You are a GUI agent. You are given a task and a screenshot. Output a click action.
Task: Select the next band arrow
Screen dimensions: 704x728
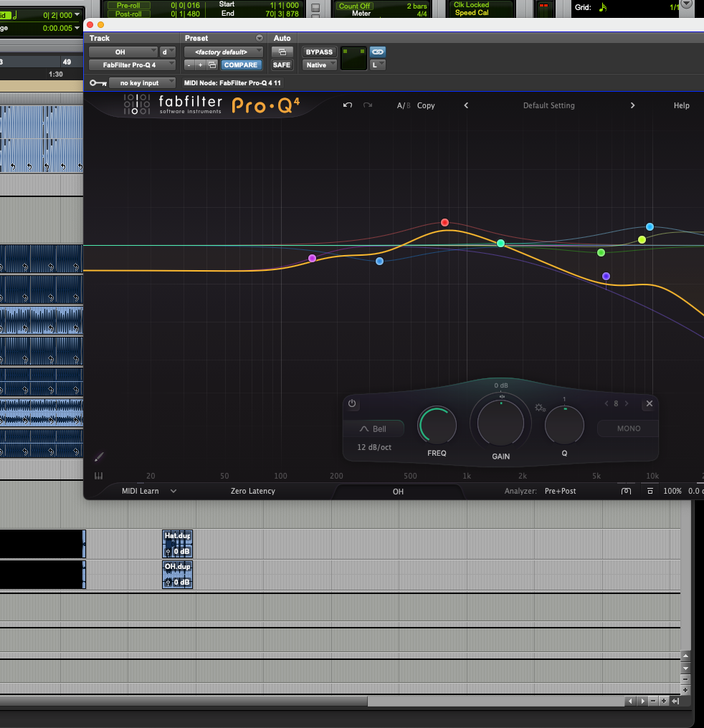click(x=627, y=403)
